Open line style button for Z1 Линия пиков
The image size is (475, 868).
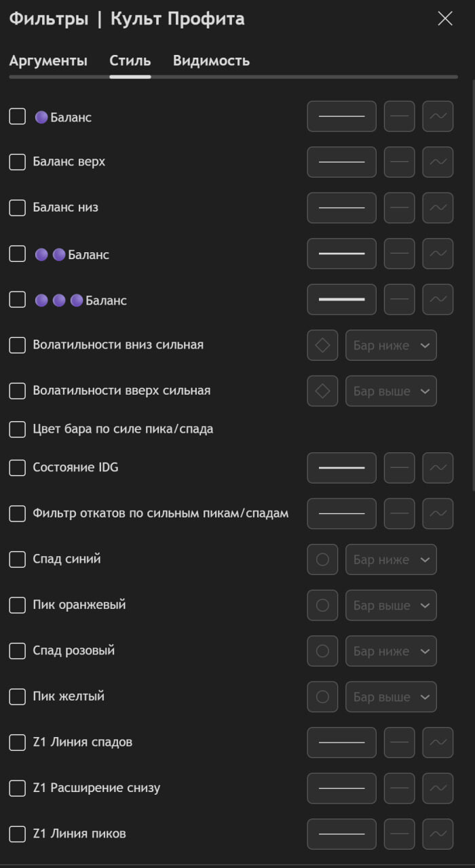pyautogui.click(x=341, y=834)
